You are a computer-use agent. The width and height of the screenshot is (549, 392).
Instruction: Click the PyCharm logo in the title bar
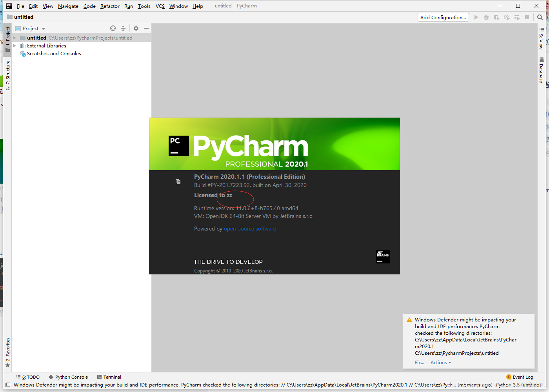coord(9,6)
